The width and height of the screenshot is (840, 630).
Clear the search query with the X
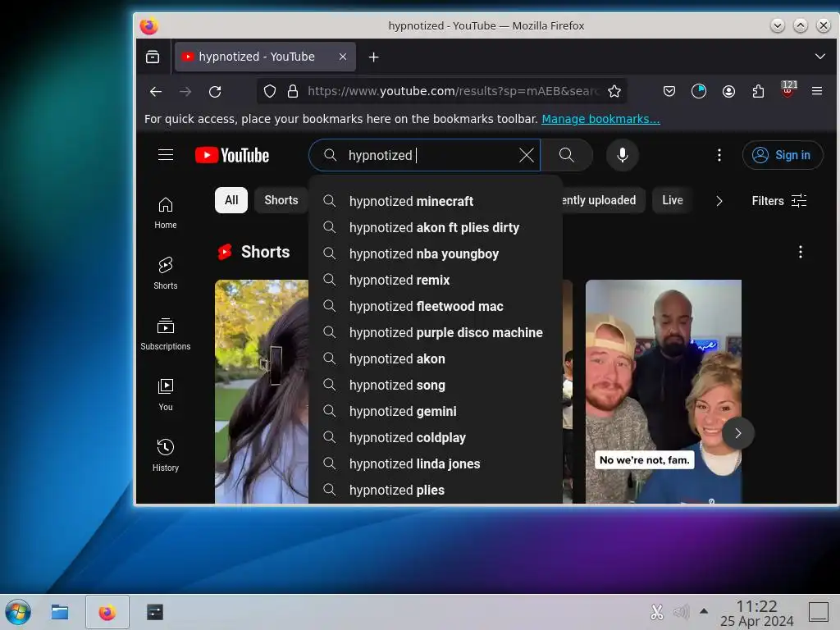coord(526,155)
